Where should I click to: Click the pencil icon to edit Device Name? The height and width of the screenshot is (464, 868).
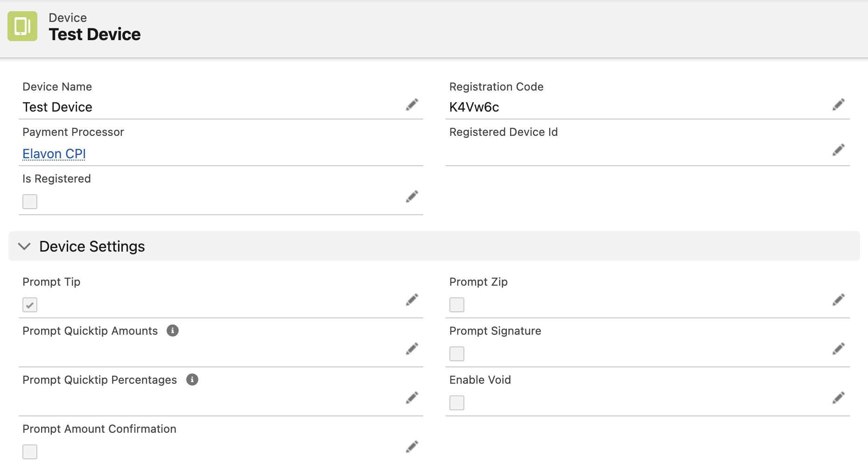pyautogui.click(x=412, y=105)
